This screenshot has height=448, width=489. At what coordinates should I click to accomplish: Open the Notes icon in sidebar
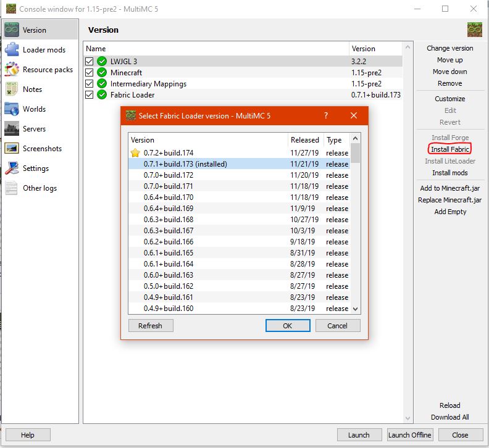12,89
